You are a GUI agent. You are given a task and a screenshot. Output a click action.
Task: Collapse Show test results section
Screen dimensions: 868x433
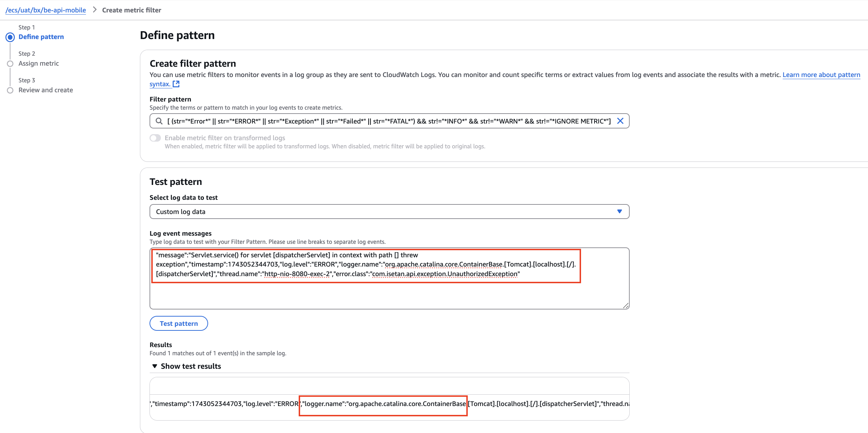click(186, 366)
